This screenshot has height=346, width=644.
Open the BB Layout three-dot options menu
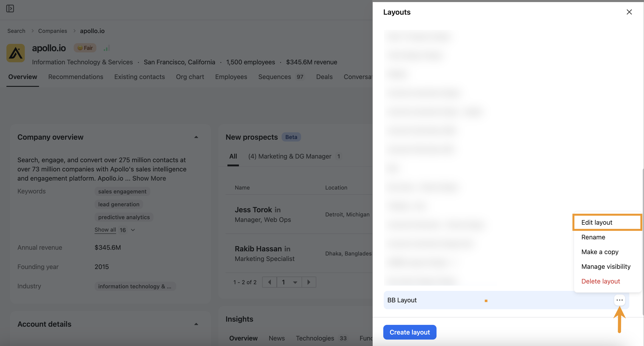click(619, 300)
